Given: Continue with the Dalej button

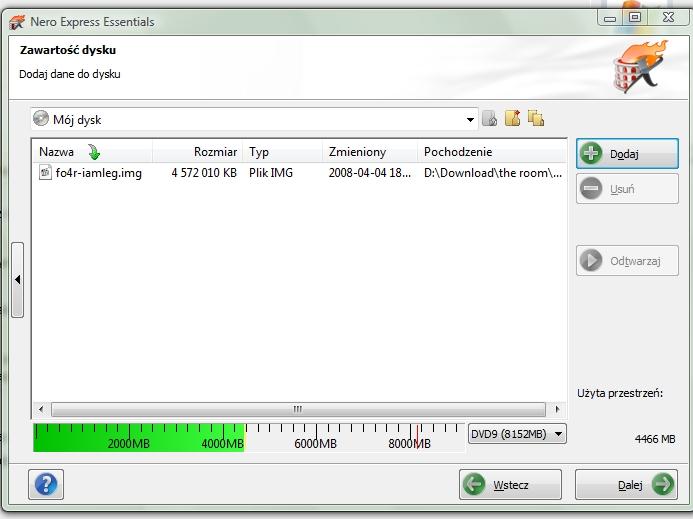Looking at the screenshot, I should pos(626,485).
